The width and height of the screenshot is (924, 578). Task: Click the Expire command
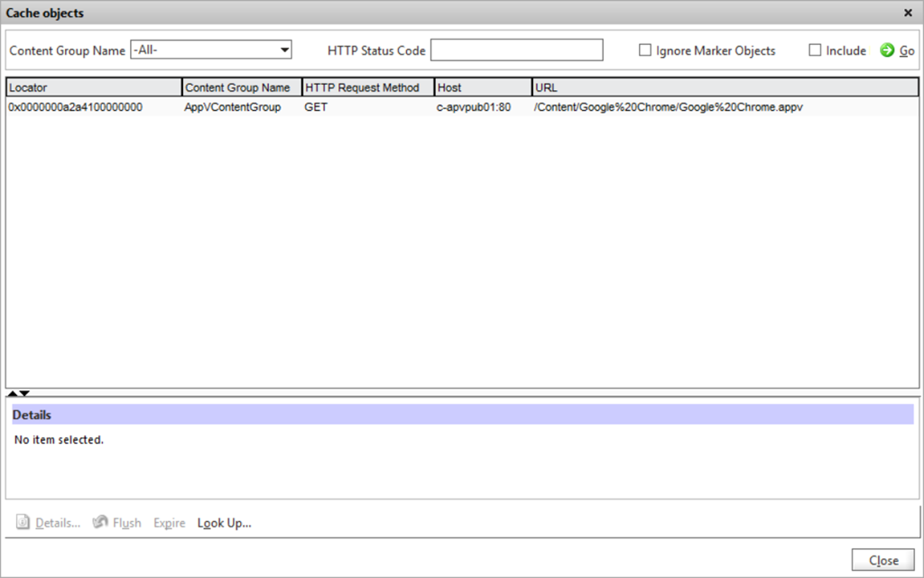tap(169, 522)
